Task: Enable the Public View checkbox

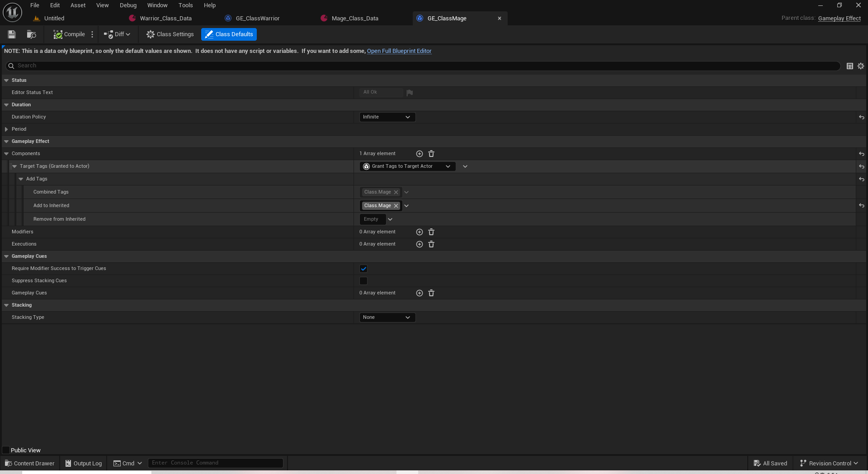Action: pos(6,450)
